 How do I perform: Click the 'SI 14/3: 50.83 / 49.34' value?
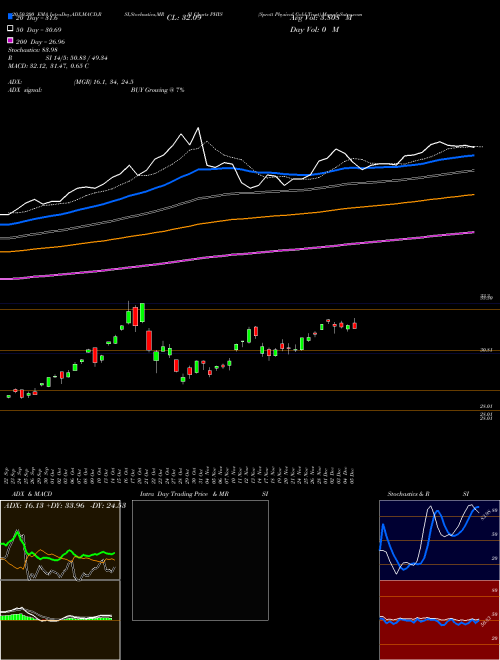(x=77, y=58)
